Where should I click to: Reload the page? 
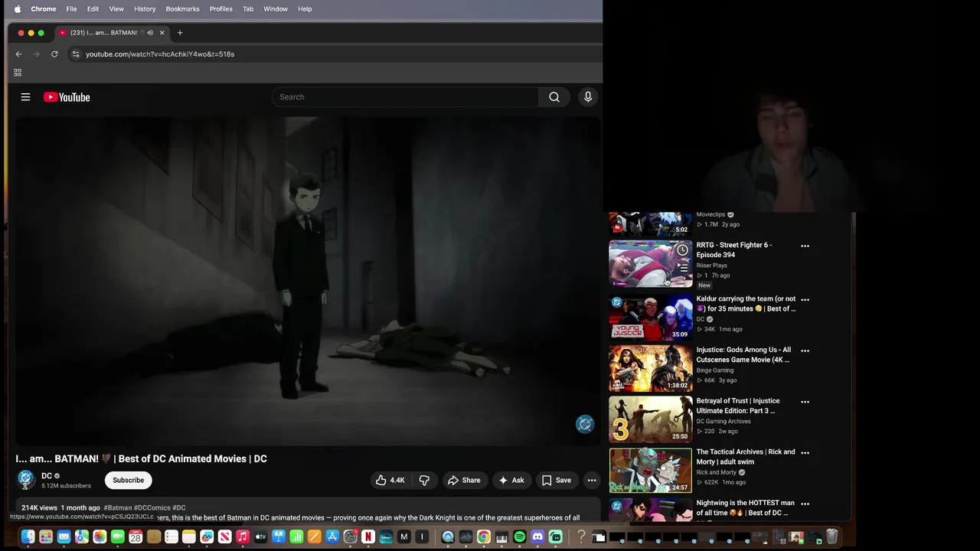pyautogui.click(x=54, y=54)
